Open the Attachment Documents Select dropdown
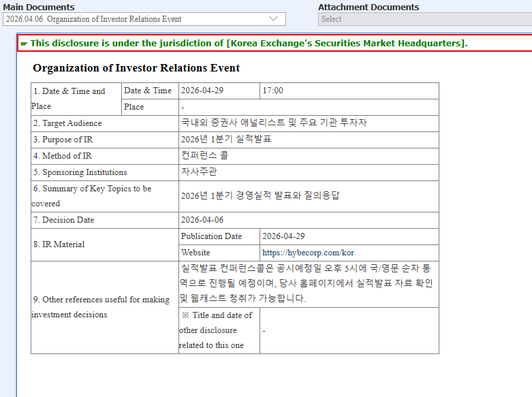Image resolution: width=532 pixels, height=397 pixels. (425, 19)
